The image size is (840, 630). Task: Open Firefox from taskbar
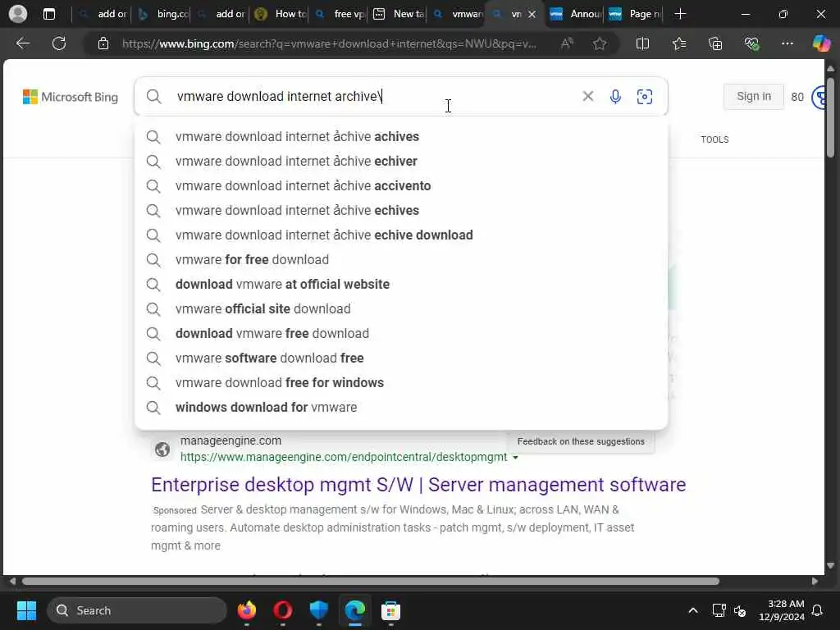point(247,610)
